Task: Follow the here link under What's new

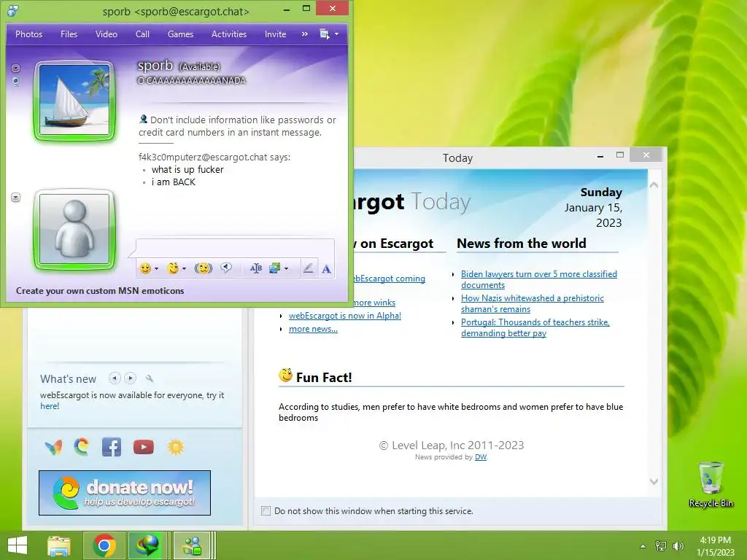Action: point(49,406)
